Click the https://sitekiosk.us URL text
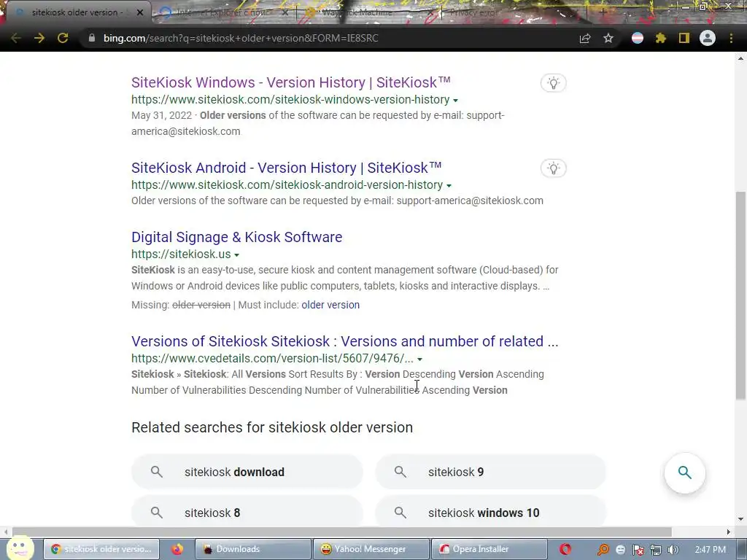 (181, 254)
